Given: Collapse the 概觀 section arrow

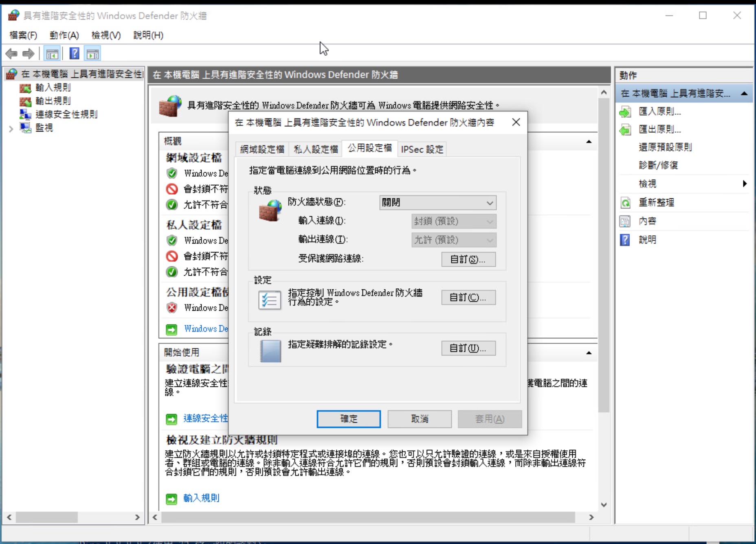Looking at the screenshot, I should tap(589, 142).
